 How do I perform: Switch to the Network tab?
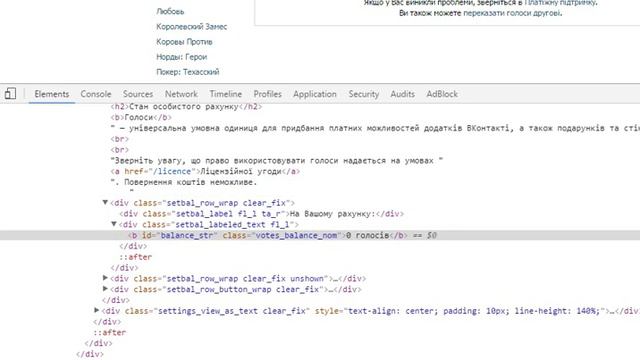click(181, 94)
